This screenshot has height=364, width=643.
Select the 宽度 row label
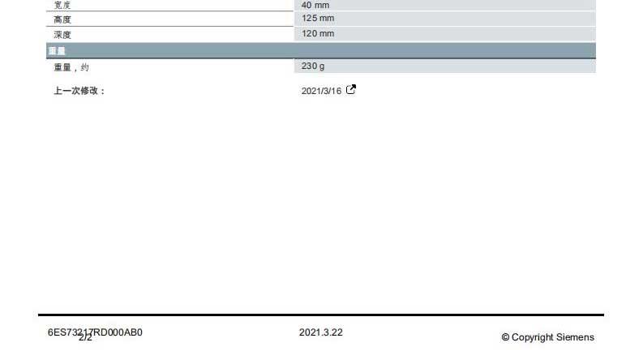(62, 5)
